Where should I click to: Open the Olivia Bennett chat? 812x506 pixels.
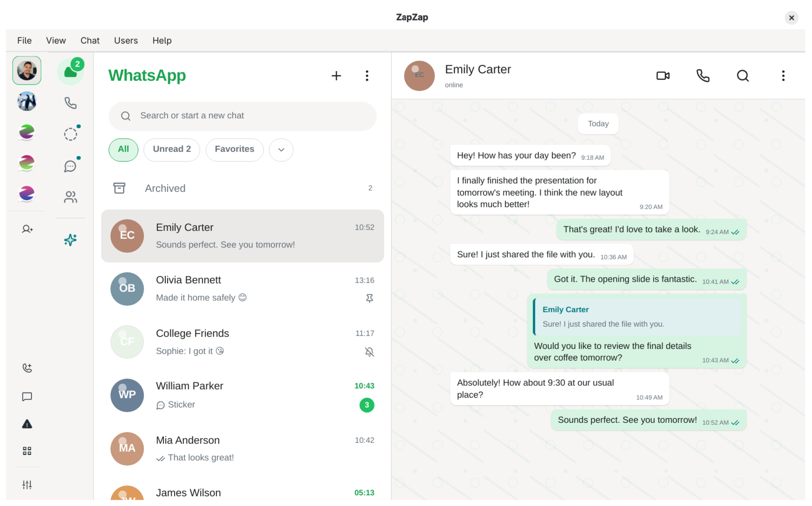point(242,289)
